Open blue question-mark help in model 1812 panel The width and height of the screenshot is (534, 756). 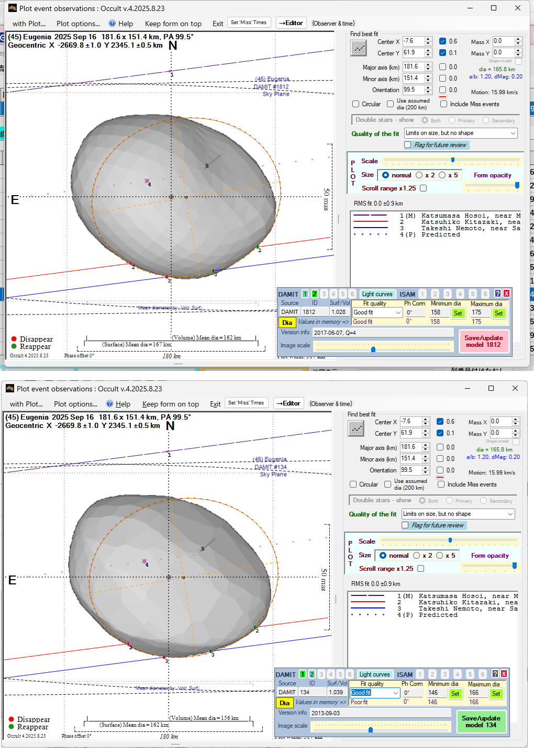497,294
